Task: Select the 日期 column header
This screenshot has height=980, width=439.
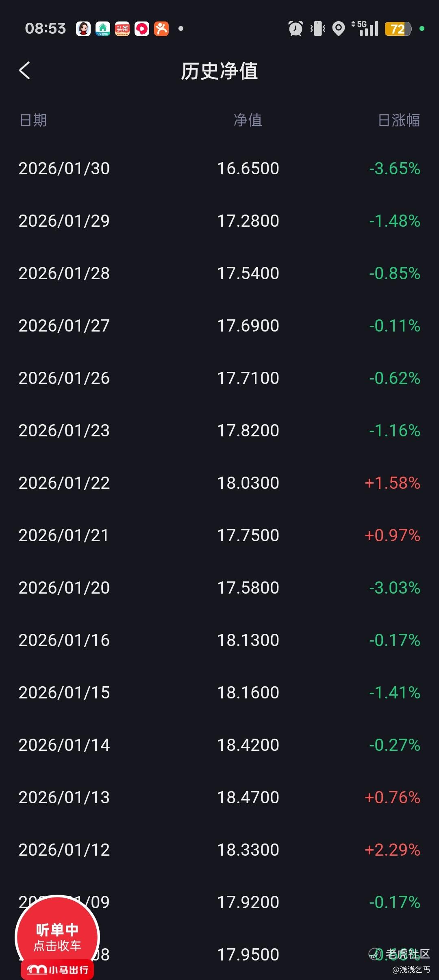Action: coord(33,120)
